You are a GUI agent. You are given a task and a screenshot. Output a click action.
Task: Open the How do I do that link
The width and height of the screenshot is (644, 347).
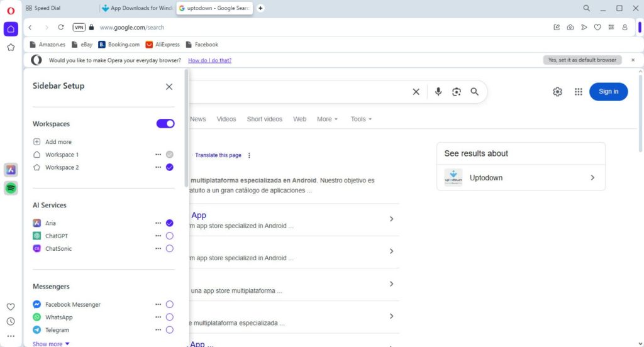click(209, 60)
